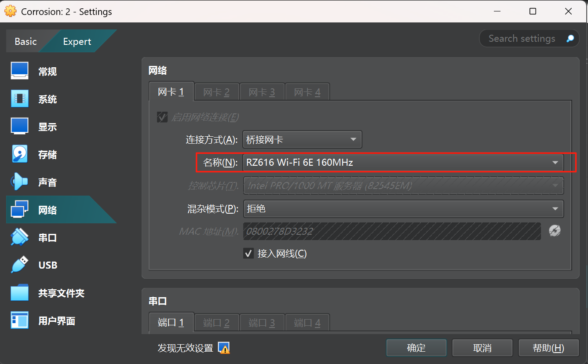
Task: Select the 网卡 4 tab
Action: tap(307, 92)
